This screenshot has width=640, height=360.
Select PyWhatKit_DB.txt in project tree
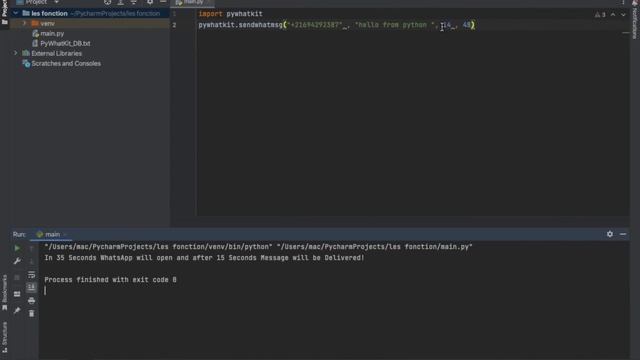pos(65,43)
